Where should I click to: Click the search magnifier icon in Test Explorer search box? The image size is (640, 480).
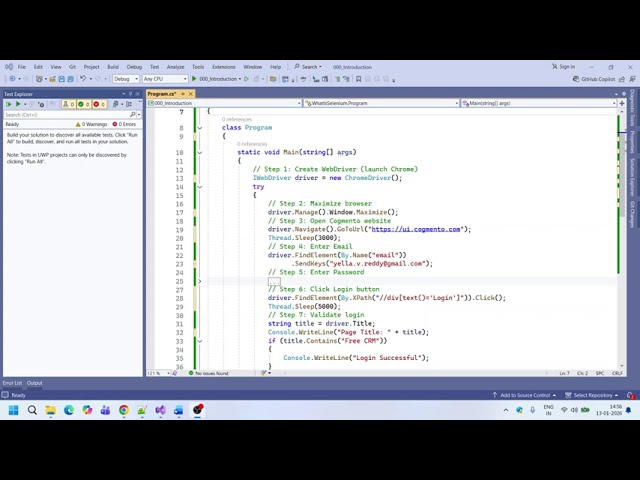coord(133,115)
